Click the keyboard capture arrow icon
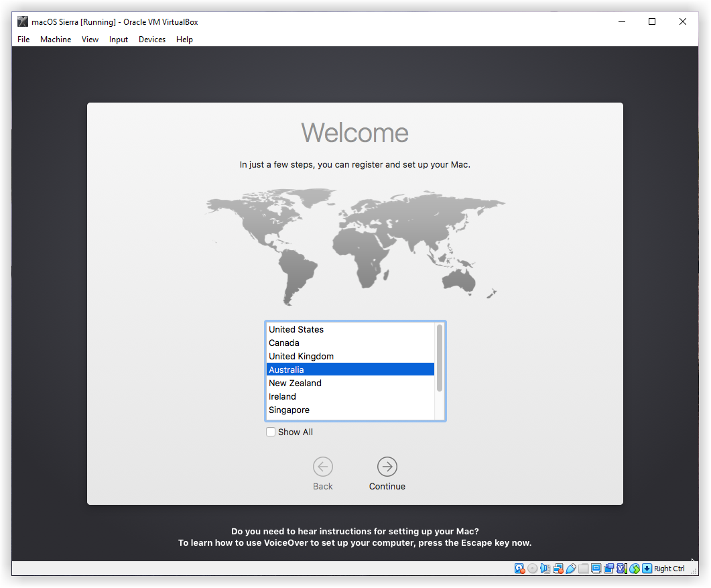The image size is (711, 588). (x=647, y=569)
